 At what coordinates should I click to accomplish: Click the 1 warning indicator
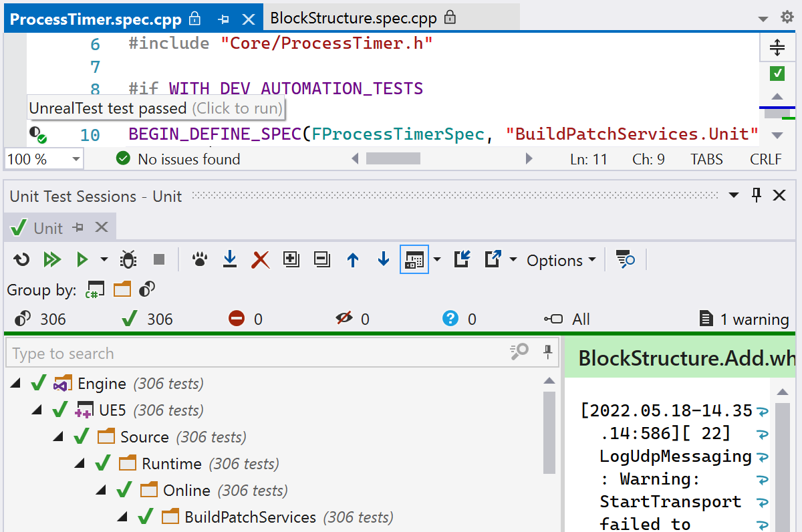[x=744, y=319]
